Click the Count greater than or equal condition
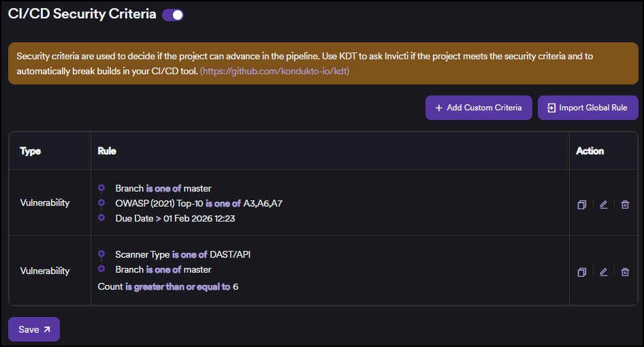Viewport: 644px width, 347px height. 168,287
